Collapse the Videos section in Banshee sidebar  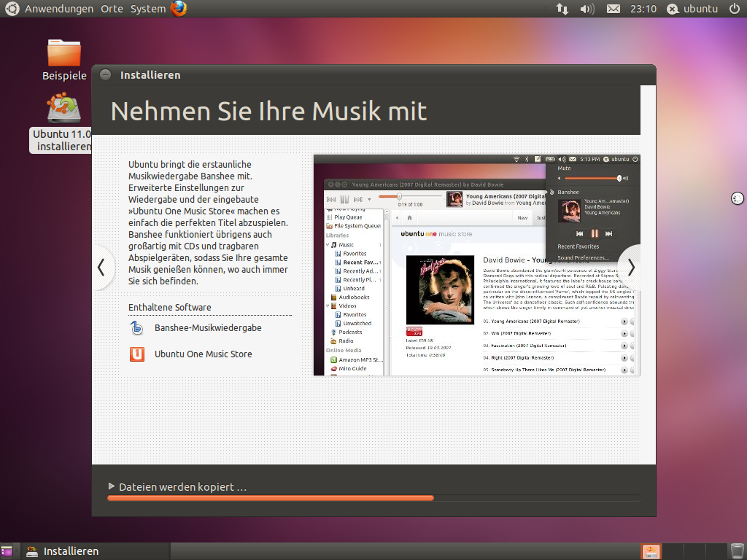click(326, 306)
